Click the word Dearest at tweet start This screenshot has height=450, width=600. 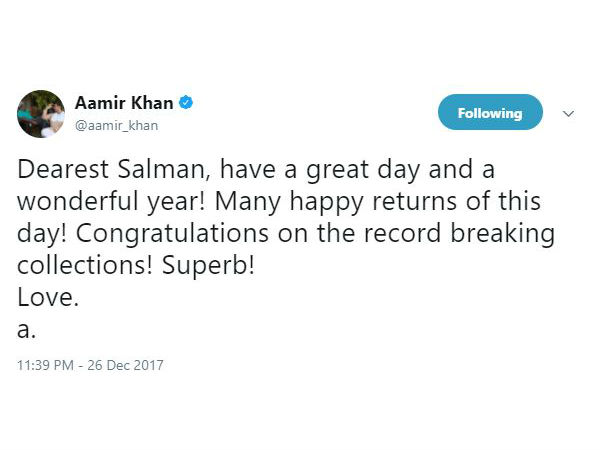[63, 169]
